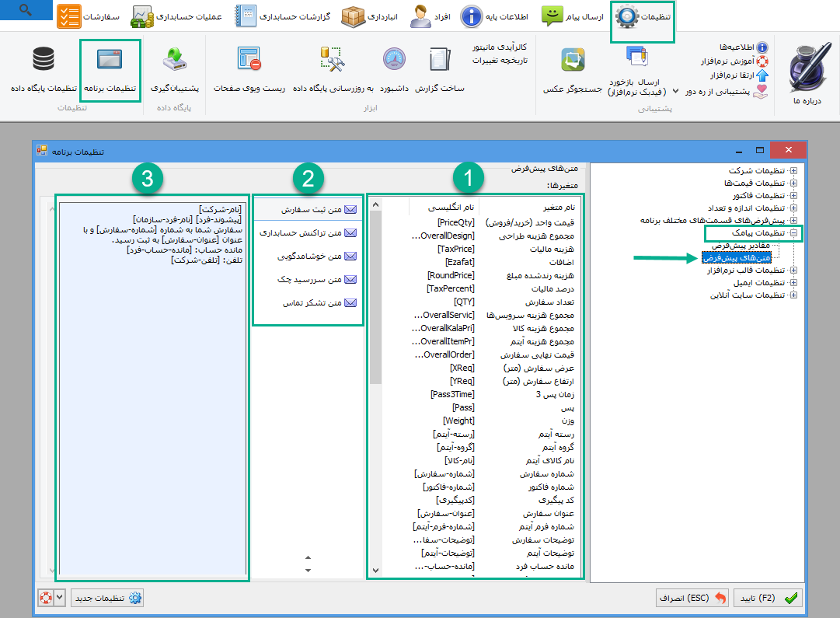The height and width of the screenshot is (618, 840).
Task: Click انصراف (ESC) cancel button
Action: tap(692, 598)
